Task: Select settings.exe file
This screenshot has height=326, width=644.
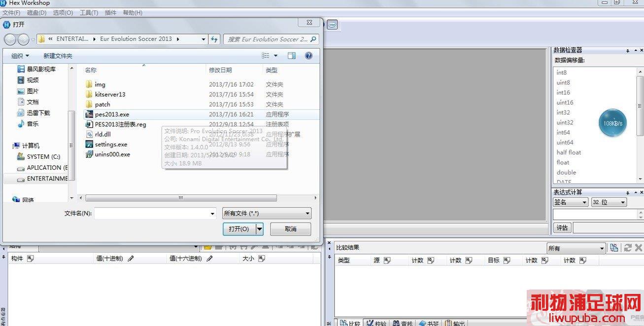Action: (111, 144)
